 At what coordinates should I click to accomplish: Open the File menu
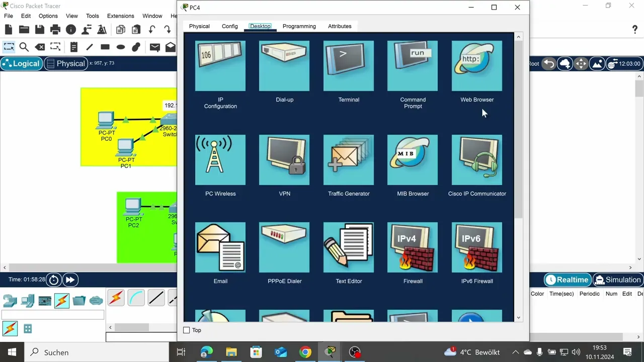pos(9,16)
